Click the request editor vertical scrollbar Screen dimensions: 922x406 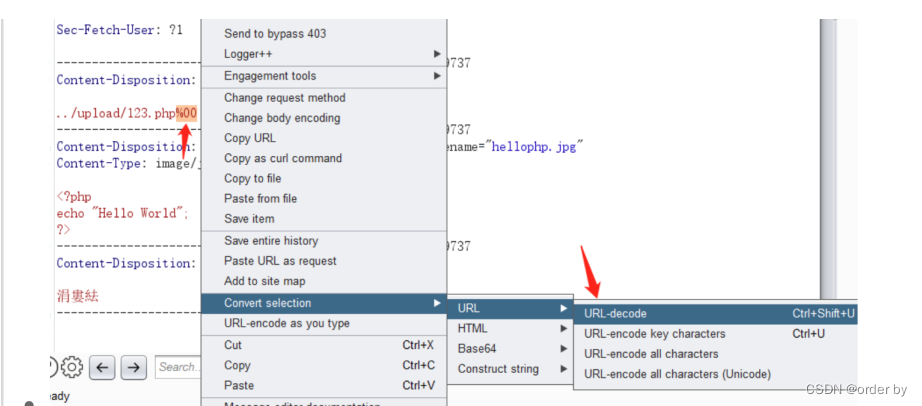point(828,159)
